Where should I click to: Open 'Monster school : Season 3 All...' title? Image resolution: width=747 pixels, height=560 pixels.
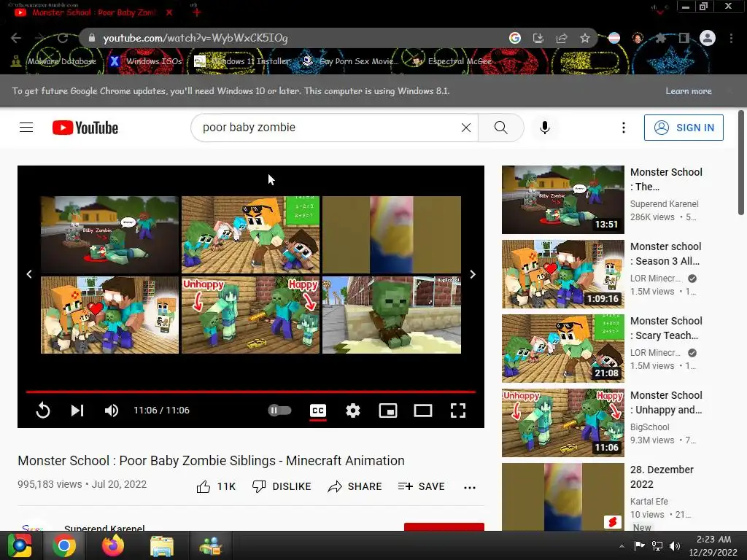(665, 254)
